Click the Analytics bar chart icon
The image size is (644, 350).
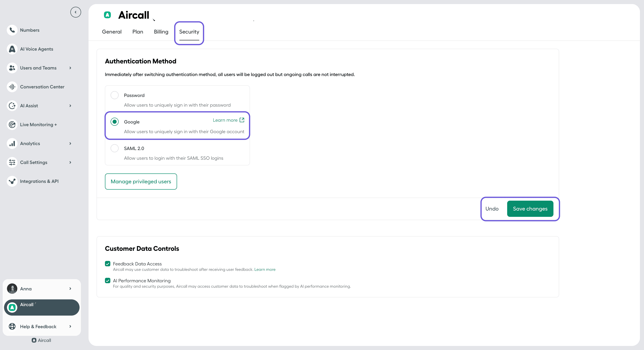click(12, 143)
